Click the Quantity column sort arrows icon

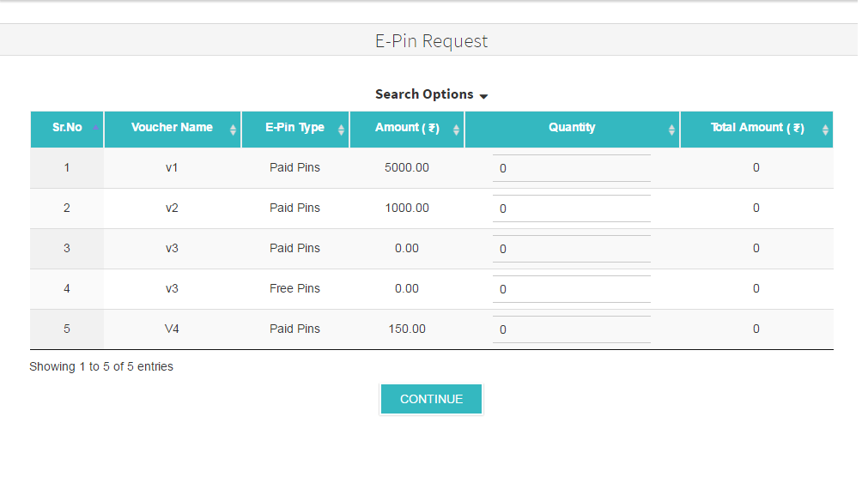pos(671,130)
